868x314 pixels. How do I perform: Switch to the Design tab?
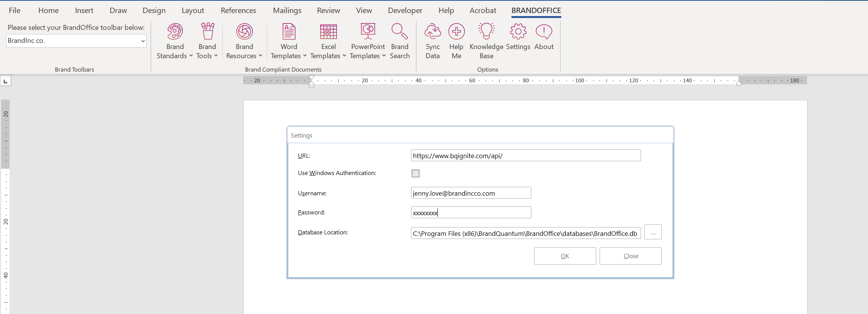point(154,10)
